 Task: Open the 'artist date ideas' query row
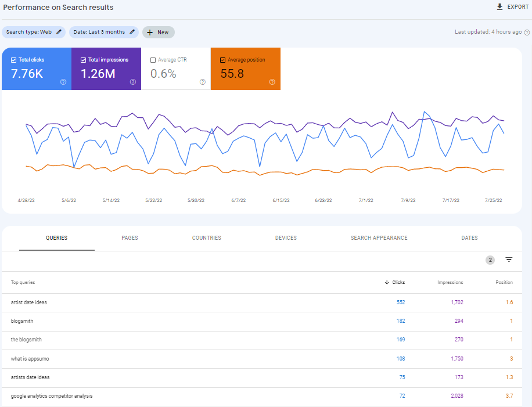pyautogui.click(x=262, y=302)
